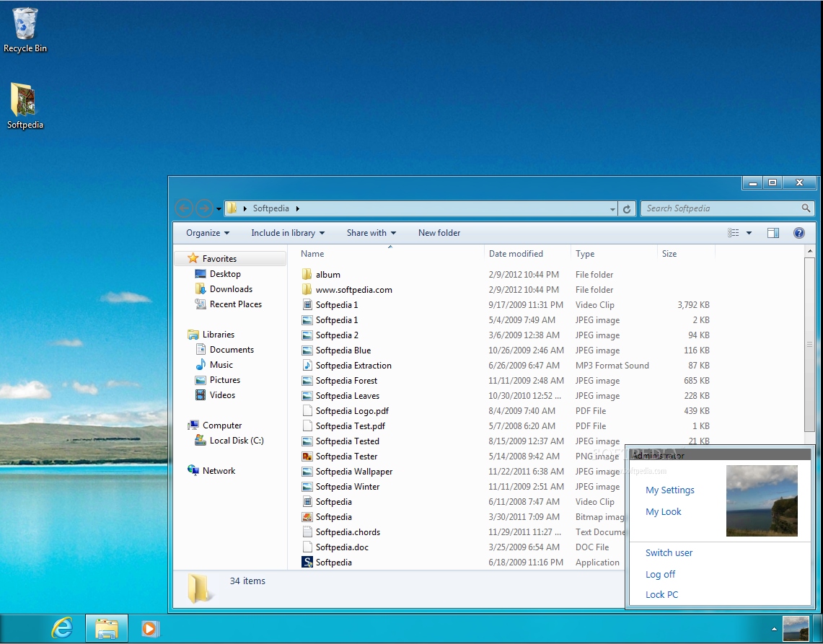
Task: Open the view options dropdown arrow
Action: [749, 233]
